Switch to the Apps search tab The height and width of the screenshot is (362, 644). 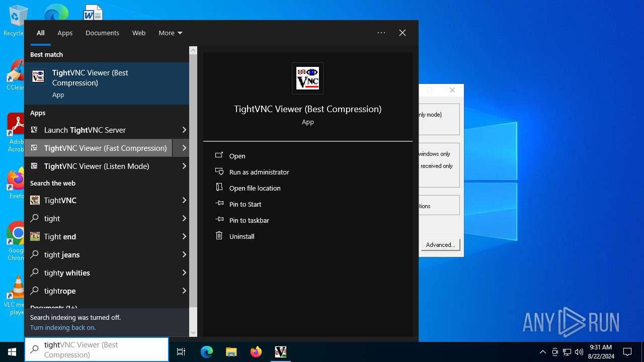point(65,33)
